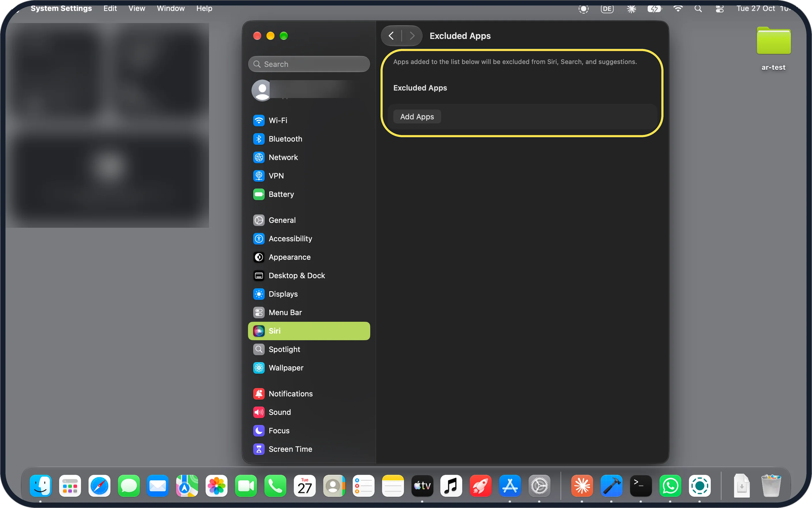Open the Window menu
Image resolution: width=812 pixels, height=508 pixels.
pos(171,8)
